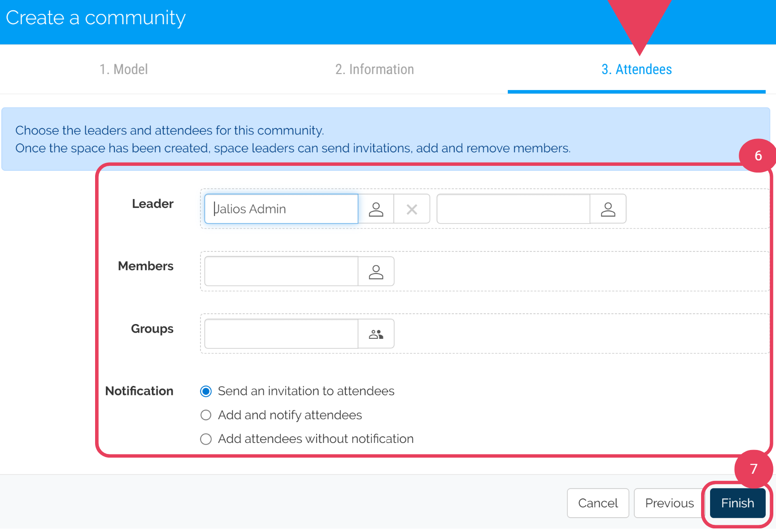
Task: Cancel the community creation
Action: coord(597,503)
